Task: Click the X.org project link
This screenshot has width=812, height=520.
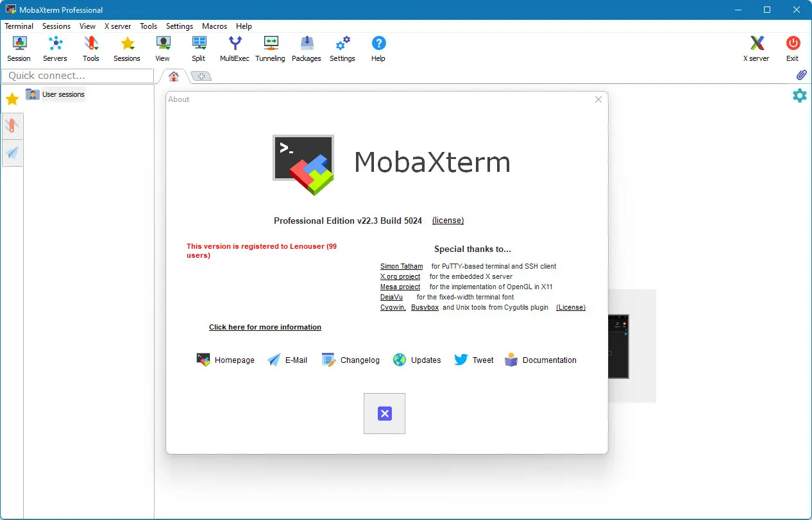Action: [x=400, y=276]
